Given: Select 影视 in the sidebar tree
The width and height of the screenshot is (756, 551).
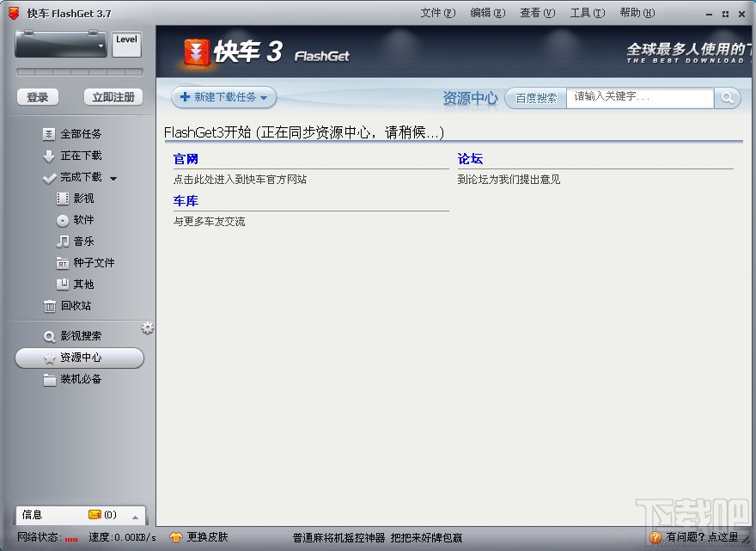Looking at the screenshot, I should pyautogui.click(x=83, y=199).
